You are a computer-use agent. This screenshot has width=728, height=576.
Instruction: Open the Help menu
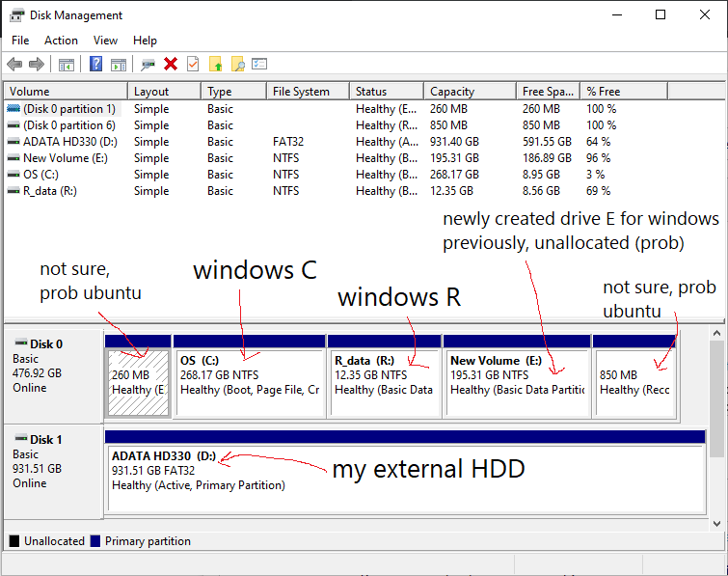tap(145, 41)
